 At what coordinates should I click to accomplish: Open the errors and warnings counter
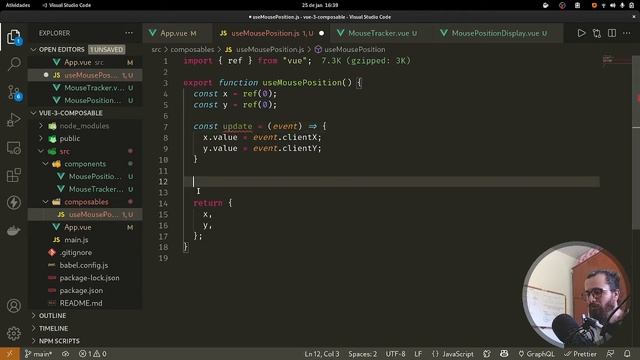point(93,354)
